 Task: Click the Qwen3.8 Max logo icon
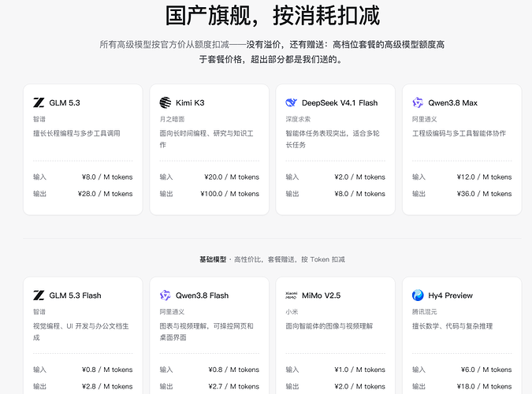[x=418, y=102]
